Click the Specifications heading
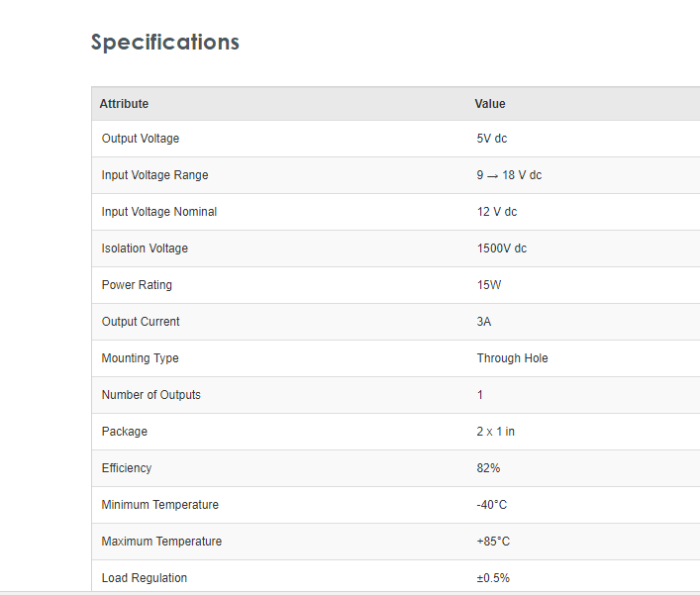 coord(165,42)
